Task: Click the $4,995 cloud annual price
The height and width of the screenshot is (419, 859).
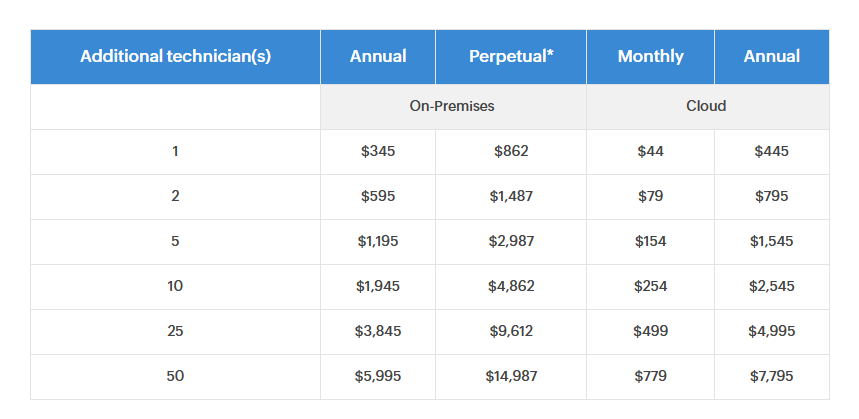Action: point(771,332)
